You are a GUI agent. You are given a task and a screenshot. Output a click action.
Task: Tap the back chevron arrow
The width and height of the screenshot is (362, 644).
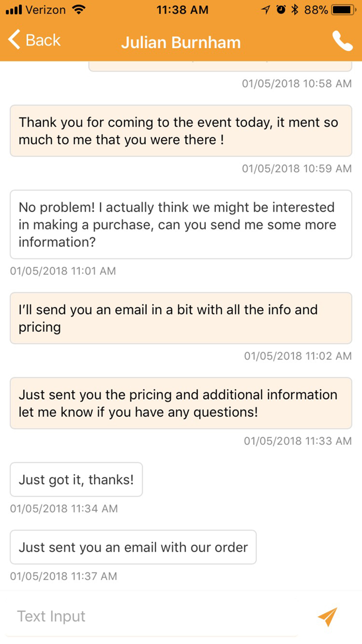pos(14,40)
